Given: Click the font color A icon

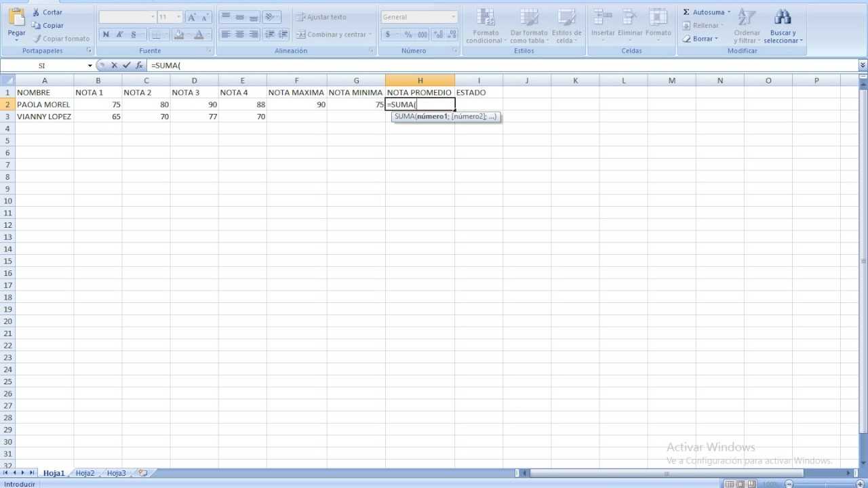Looking at the screenshot, I should [199, 35].
